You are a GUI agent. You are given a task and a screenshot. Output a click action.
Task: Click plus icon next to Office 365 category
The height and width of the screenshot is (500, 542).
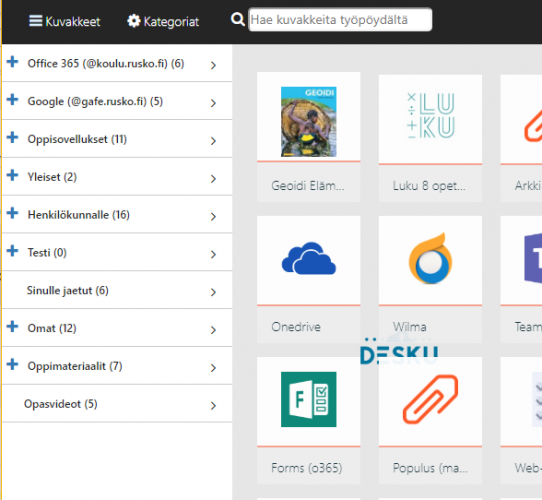[12, 62]
